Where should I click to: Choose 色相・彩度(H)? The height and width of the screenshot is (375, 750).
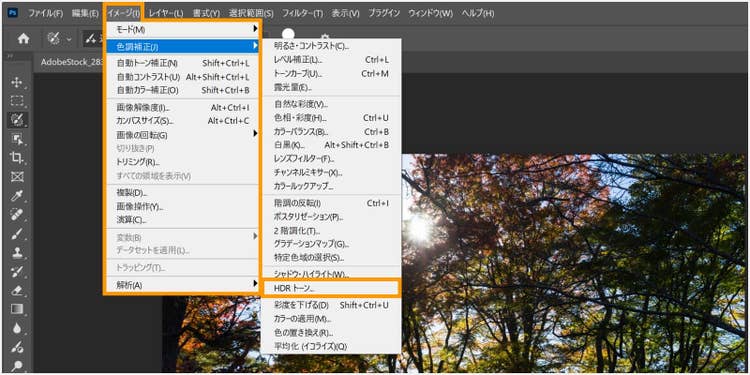[331, 118]
